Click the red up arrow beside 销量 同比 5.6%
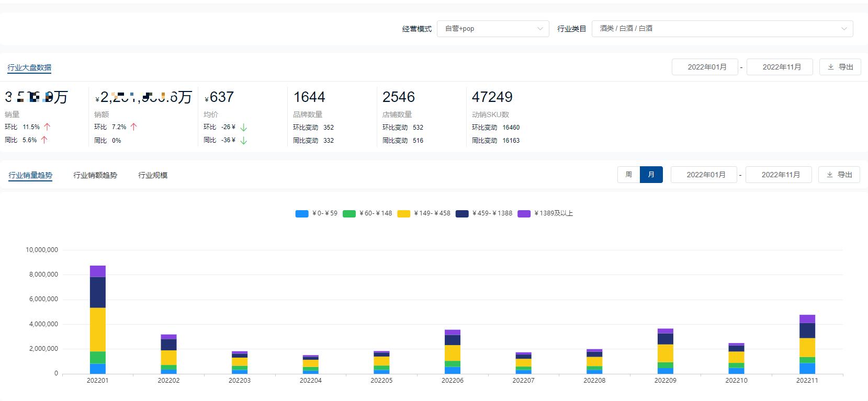This screenshot has width=868, height=401. pos(44,140)
